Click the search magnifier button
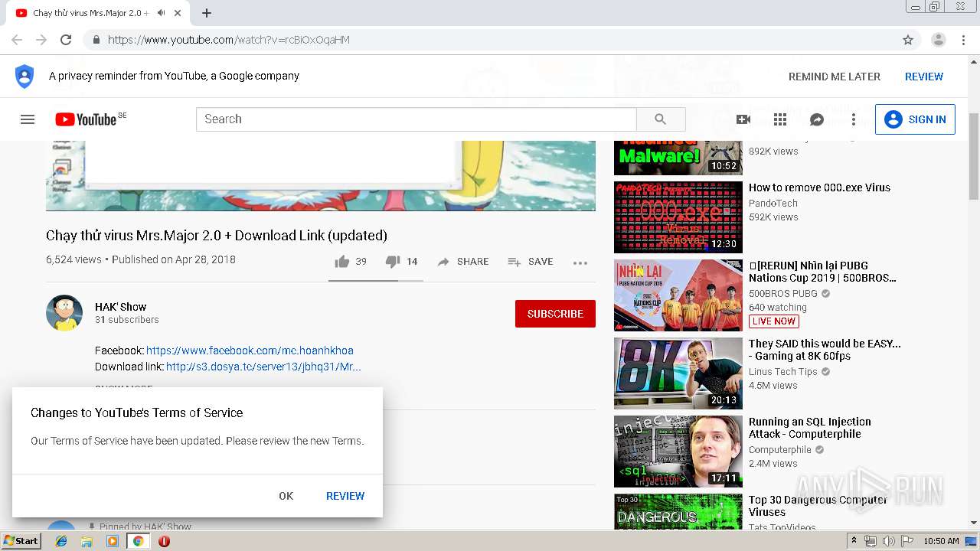 click(661, 119)
